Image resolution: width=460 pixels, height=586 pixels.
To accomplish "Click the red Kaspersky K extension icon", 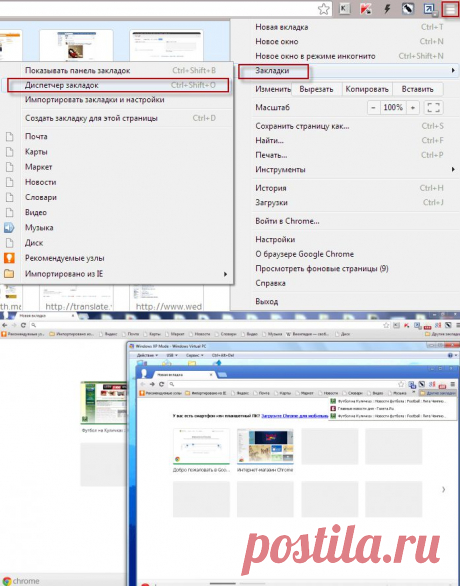I will tap(366, 9).
